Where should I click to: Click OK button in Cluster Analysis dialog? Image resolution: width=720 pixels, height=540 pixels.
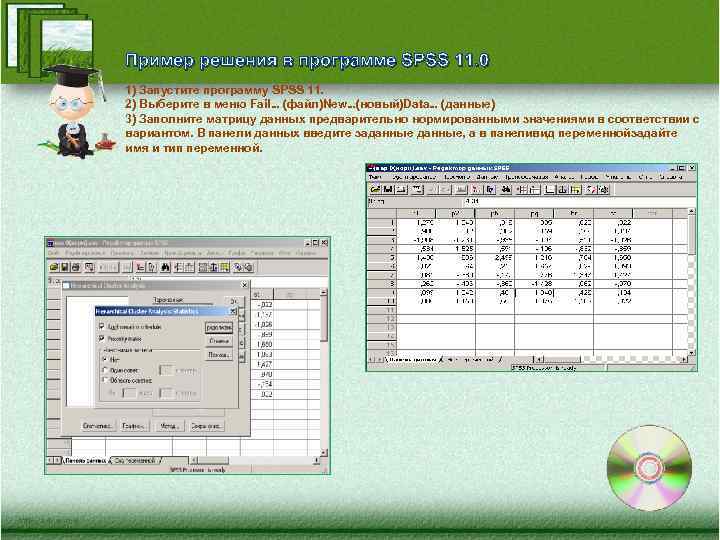coord(234,301)
